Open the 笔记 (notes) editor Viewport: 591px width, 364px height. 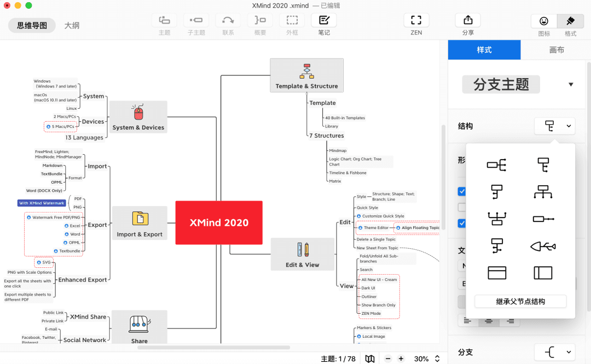[324, 20]
